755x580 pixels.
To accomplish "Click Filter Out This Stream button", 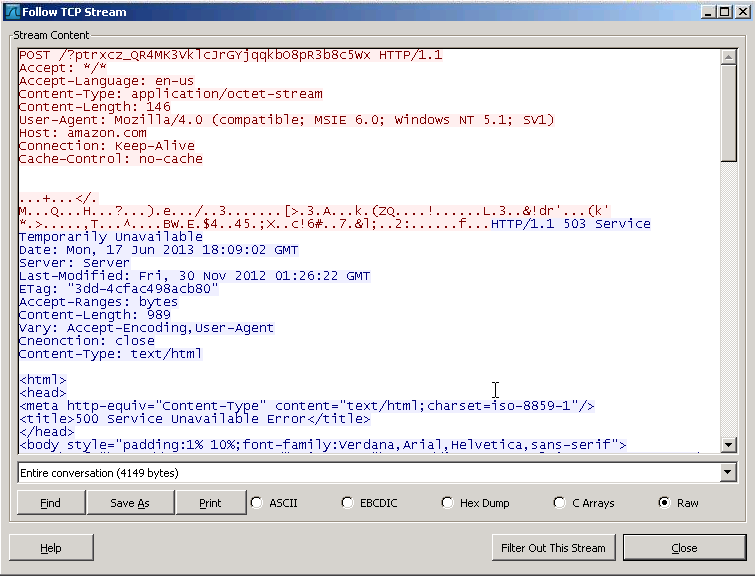I will coord(553,548).
